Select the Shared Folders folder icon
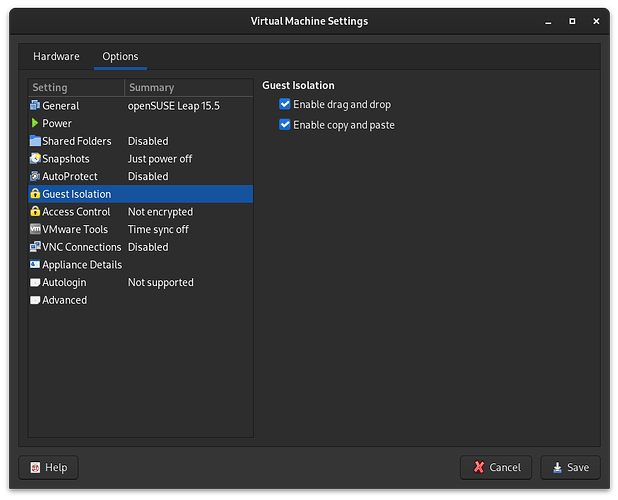618x500 pixels. coord(35,141)
